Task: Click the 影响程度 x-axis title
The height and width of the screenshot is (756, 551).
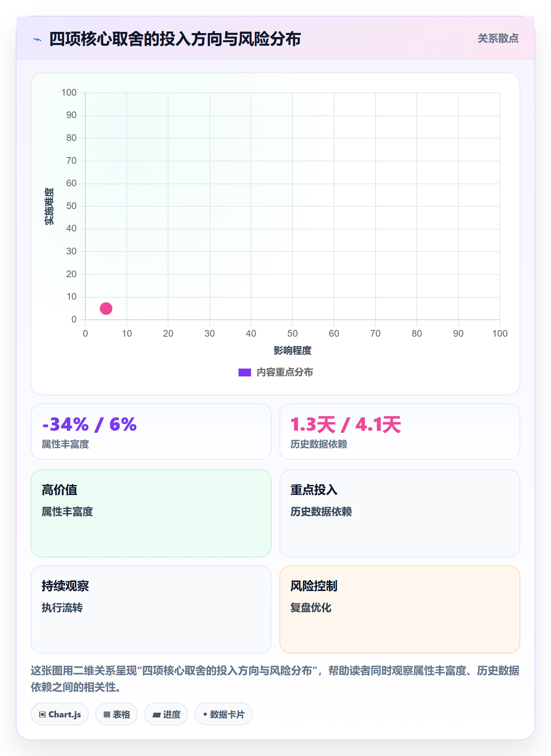Action: pyautogui.click(x=292, y=350)
